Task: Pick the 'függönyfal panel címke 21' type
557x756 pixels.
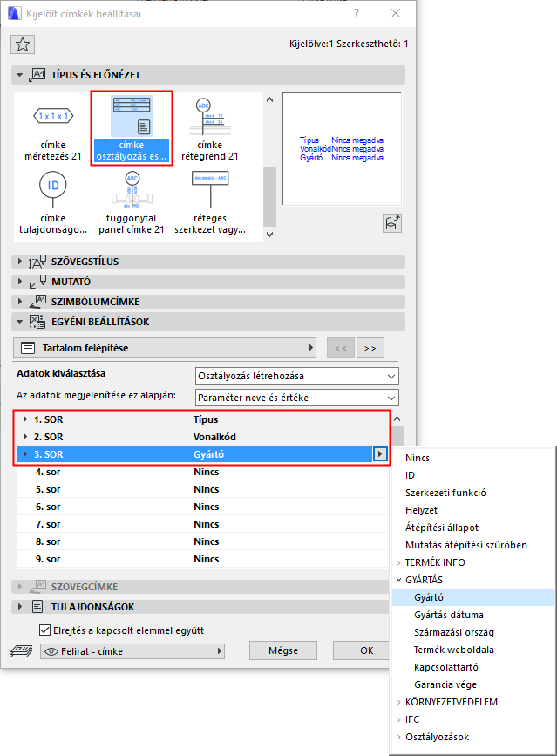Action: (132, 202)
